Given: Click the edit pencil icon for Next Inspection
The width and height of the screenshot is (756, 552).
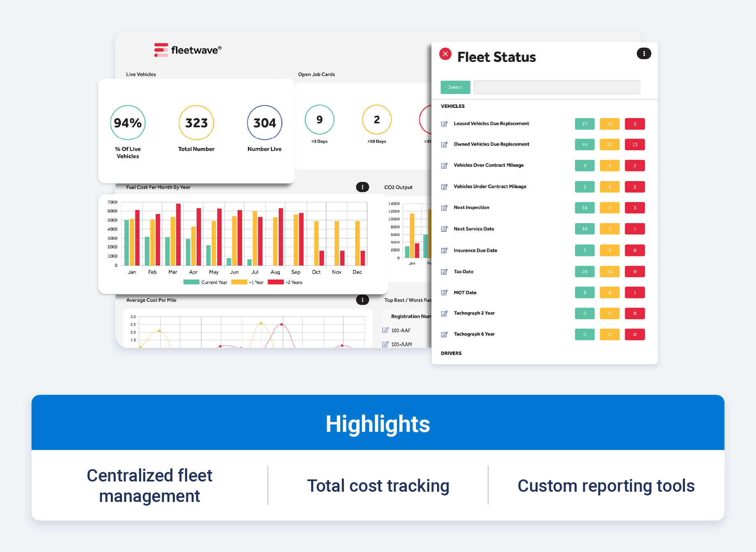Looking at the screenshot, I should coord(444,208).
